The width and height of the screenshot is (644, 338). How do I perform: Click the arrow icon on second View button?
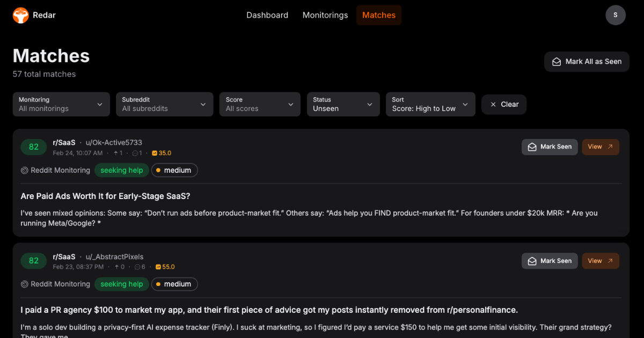[610, 261]
